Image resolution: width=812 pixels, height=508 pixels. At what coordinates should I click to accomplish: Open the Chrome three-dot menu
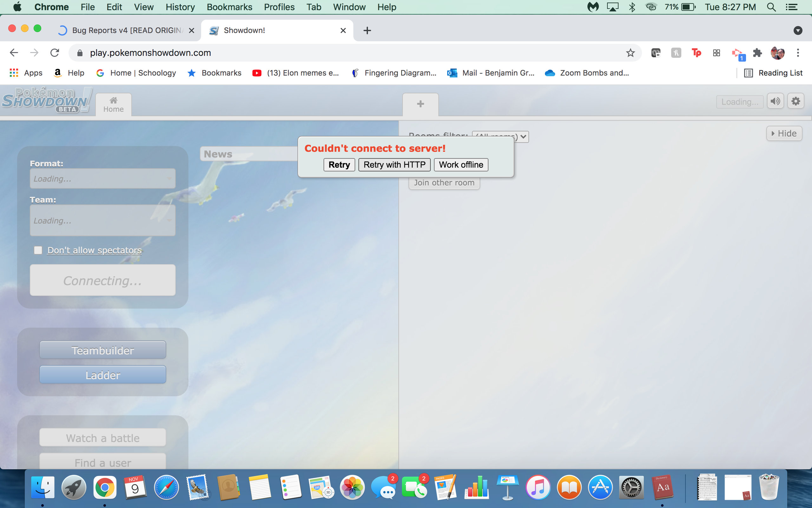[x=798, y=53]
